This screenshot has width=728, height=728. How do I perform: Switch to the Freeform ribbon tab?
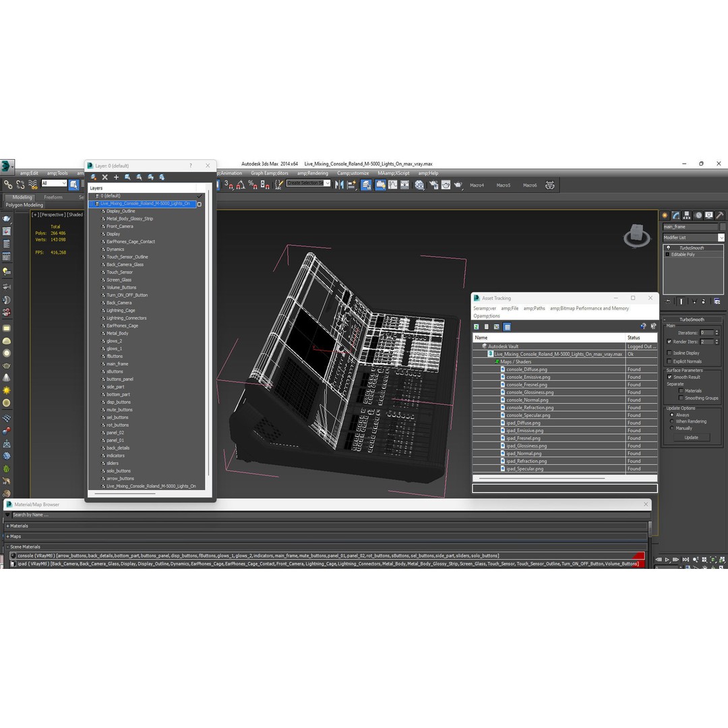(x=53, y=198)
